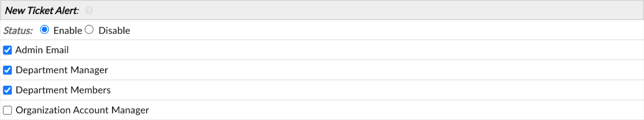Click the "Department Members" label text
The height and width of the screenshot is (120, 644).
click(x=63, y=90)
